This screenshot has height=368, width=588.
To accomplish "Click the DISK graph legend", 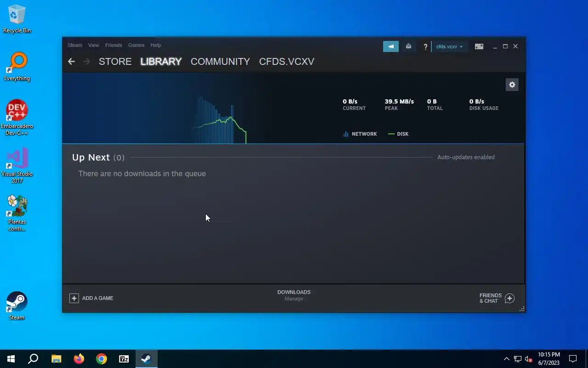I will [x=398, y=134].
